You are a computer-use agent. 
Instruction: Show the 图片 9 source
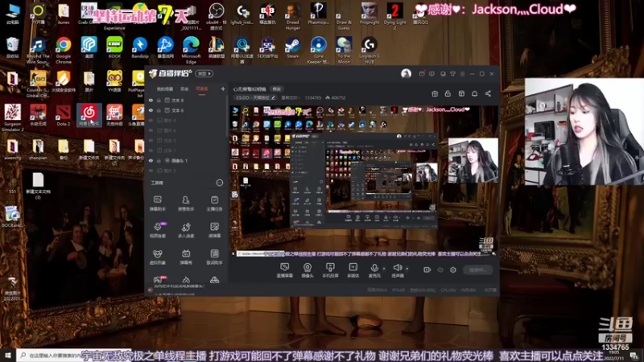tap(151, 120)
